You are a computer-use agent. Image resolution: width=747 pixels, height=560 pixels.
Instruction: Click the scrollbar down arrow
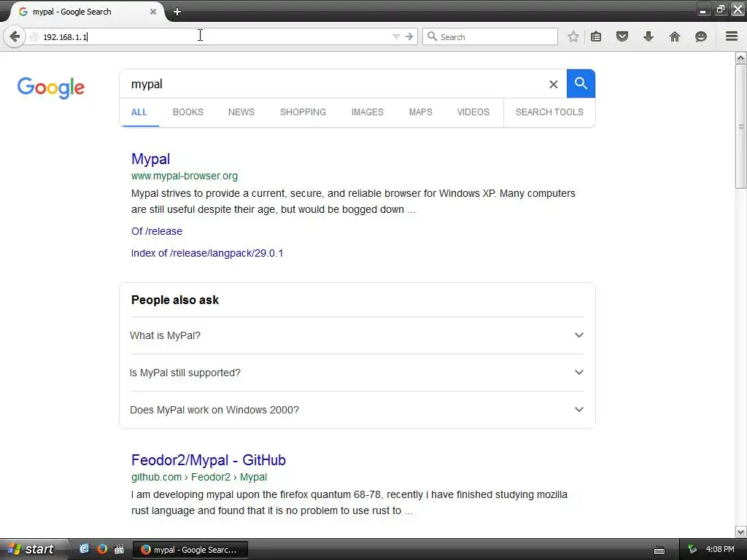coord(740,532)
